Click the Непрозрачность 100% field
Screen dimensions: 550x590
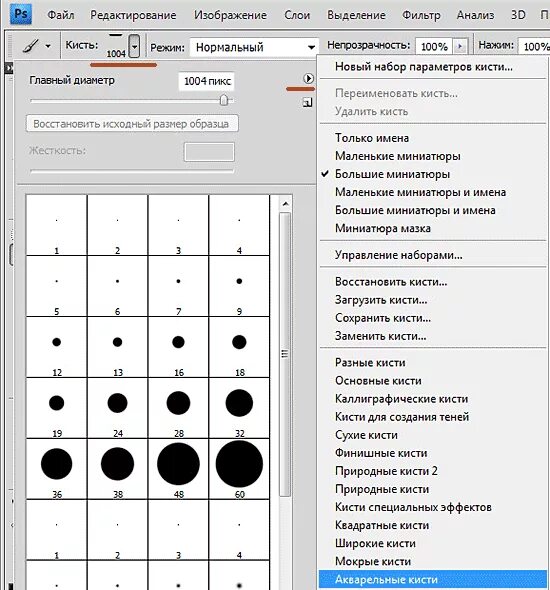pyautogui.click(x=434, y=47)
